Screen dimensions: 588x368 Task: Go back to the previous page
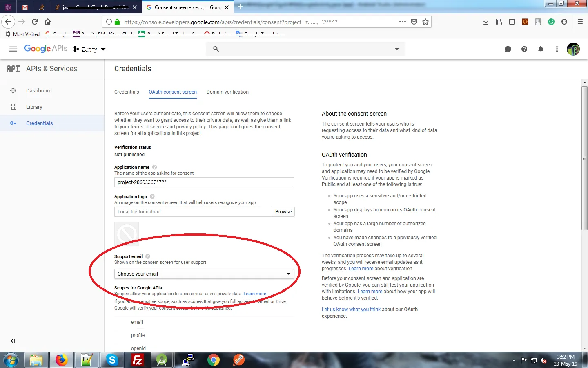(x=8, y=22)
